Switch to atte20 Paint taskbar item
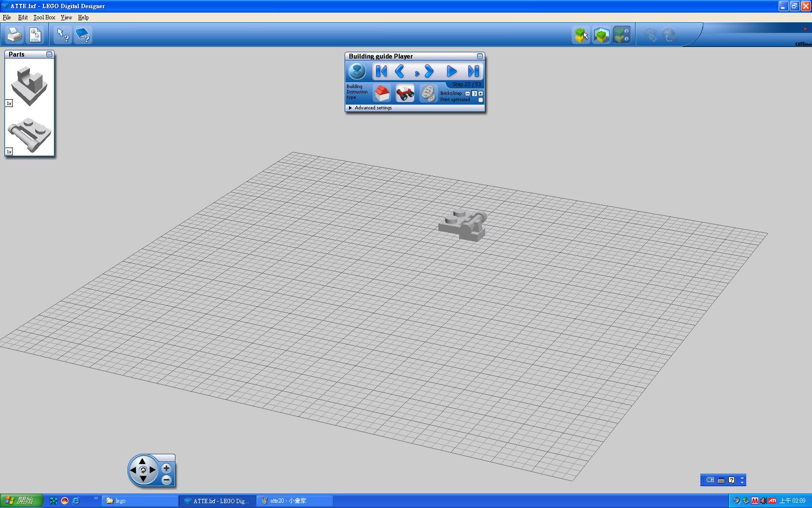This screenshot has width=812, height=508. click(294, 501)
